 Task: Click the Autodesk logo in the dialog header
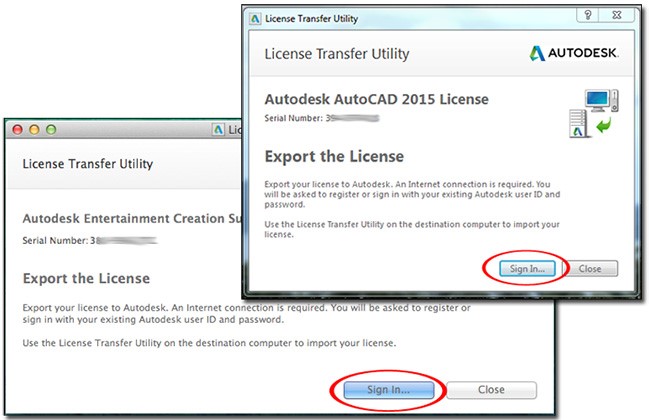(574, 53)
